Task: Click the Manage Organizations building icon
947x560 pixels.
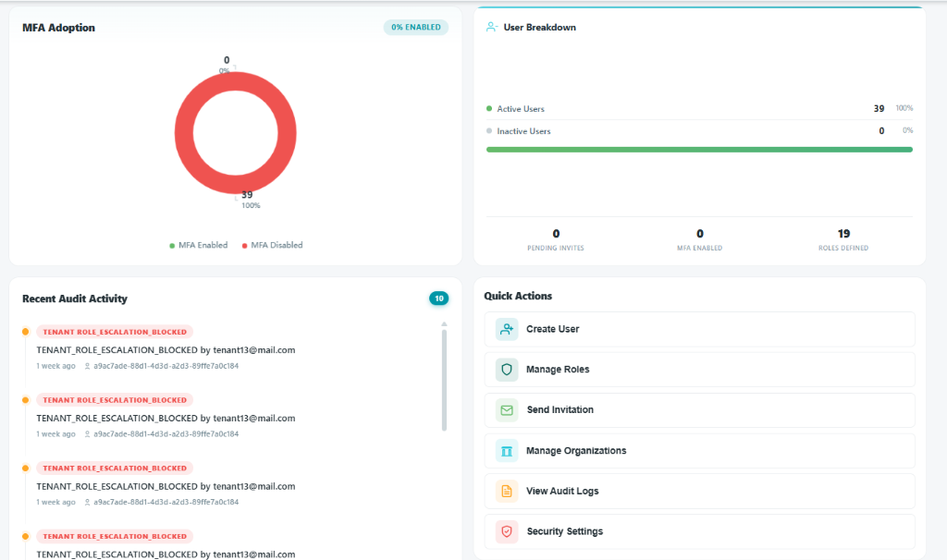Action: 507,451
